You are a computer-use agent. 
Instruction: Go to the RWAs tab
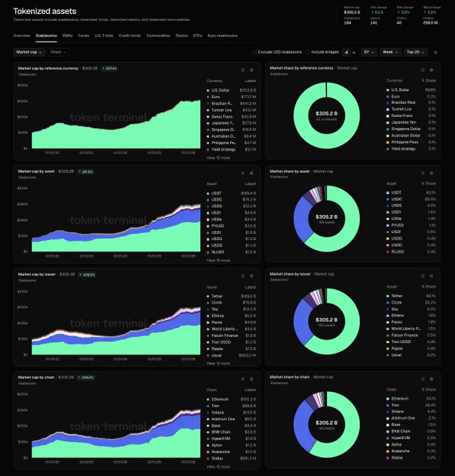67,36
